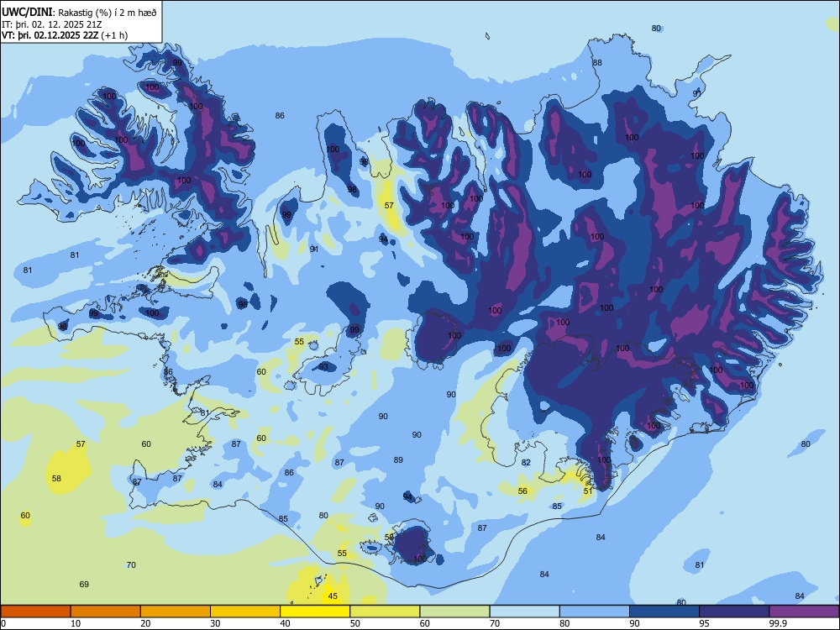
Task: Select the 10–20 orange legend swatch
Action: (106, 612)
